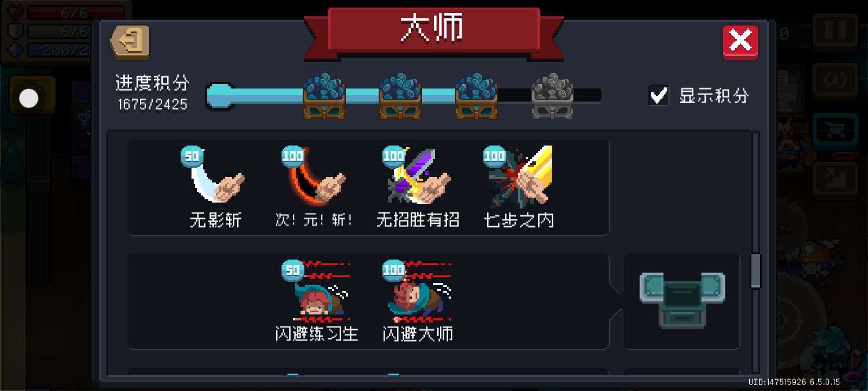Click the 进度积分 progress bar
This screenshot has height=391, width=868.
click(404, 96)
